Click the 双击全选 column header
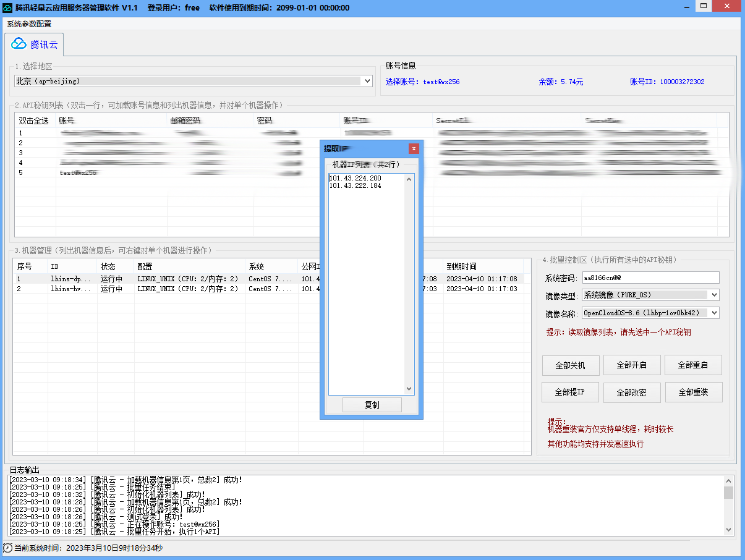Screen dimensions: 745x560 pyautogui.click(x=34, y=121)
